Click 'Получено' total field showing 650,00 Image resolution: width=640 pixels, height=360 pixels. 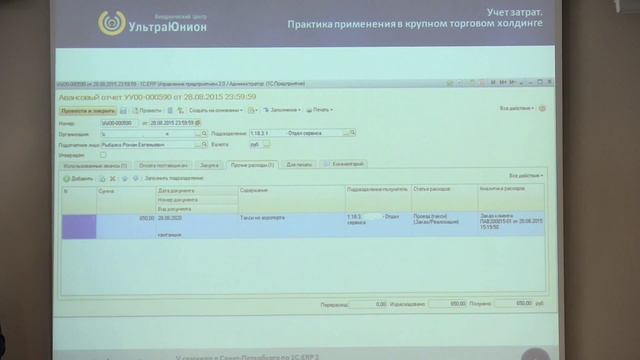tap(513, 304)
